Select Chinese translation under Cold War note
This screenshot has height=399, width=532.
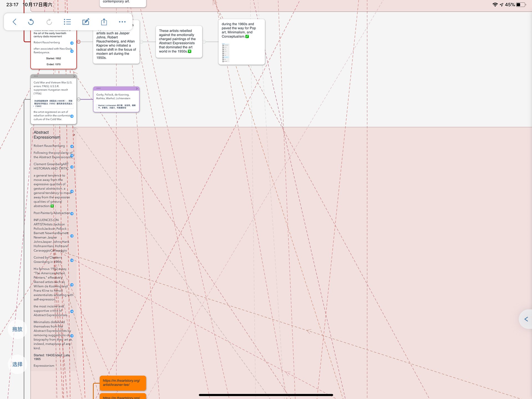pyautogui.click(x=53, y=103)
